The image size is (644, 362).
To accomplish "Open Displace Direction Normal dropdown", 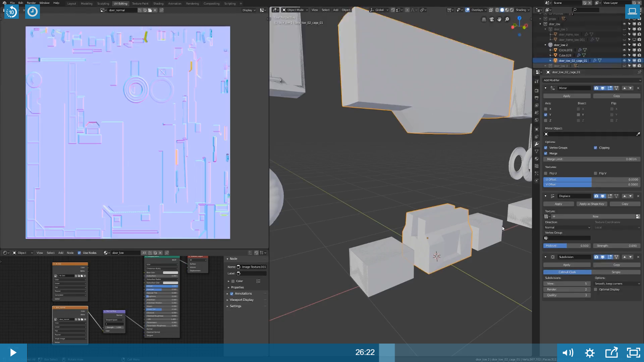I will [567, 228].
